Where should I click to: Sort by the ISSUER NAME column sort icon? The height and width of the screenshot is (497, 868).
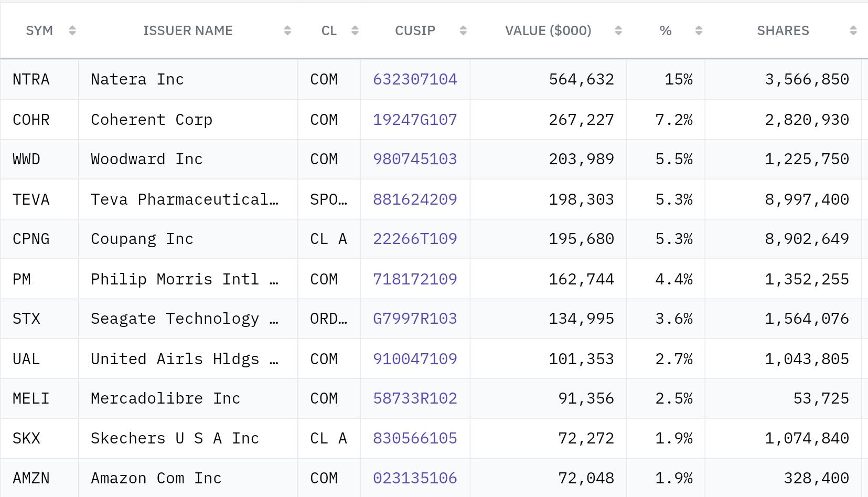click(287, 31)
